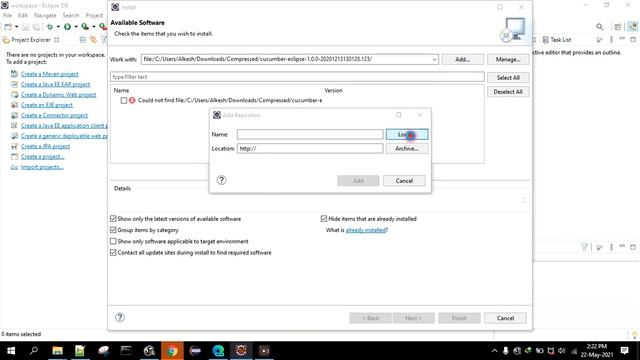Click the Coverage run toolbar icon
Image resolution: width=640 pixels, height=360 pixels.
[x=85, y=27]
